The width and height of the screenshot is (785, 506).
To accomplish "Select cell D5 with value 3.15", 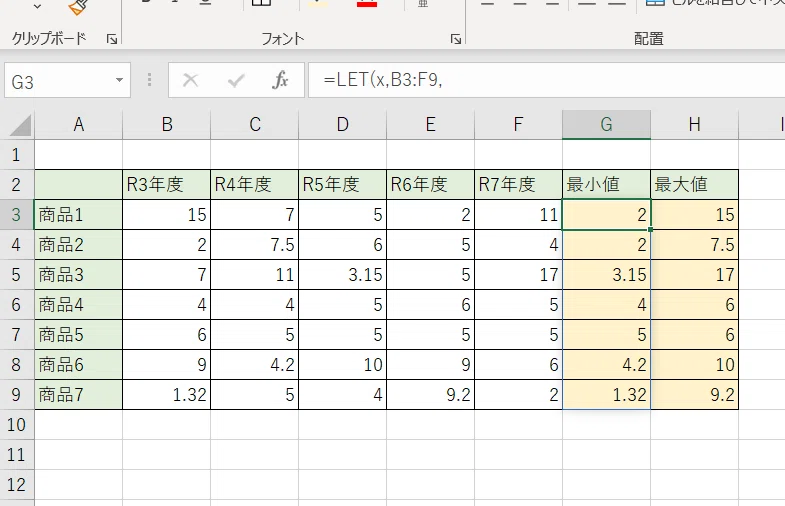I will [343, 275].
